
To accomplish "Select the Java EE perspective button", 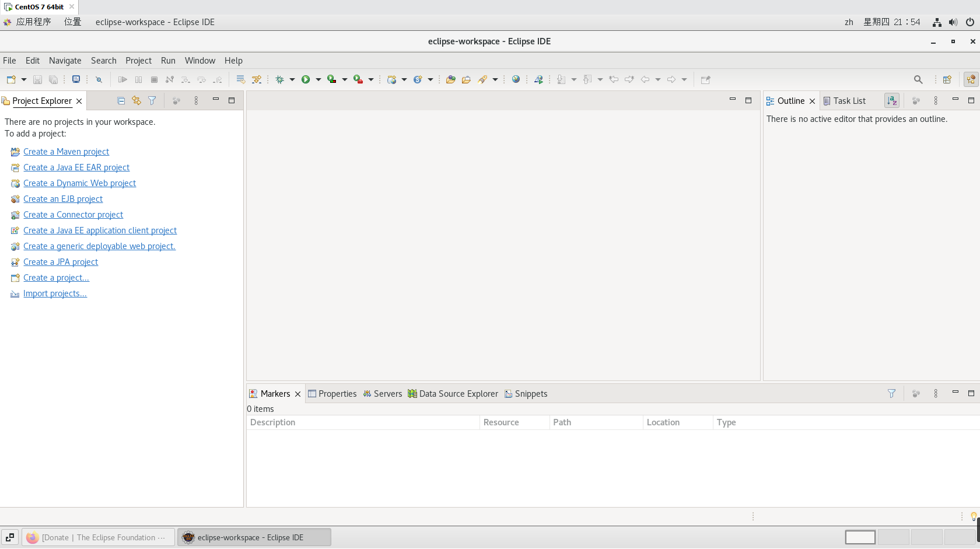I will click(971, 79).
